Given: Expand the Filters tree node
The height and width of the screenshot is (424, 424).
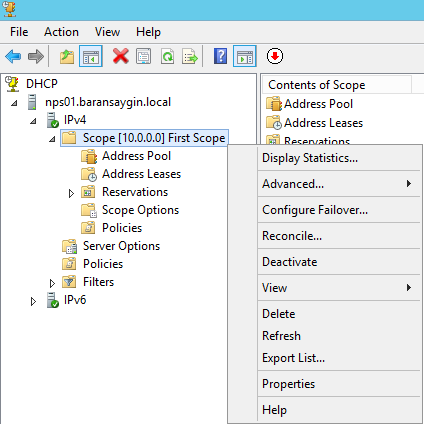Looking at the screenshot, I should coord(52,283).
